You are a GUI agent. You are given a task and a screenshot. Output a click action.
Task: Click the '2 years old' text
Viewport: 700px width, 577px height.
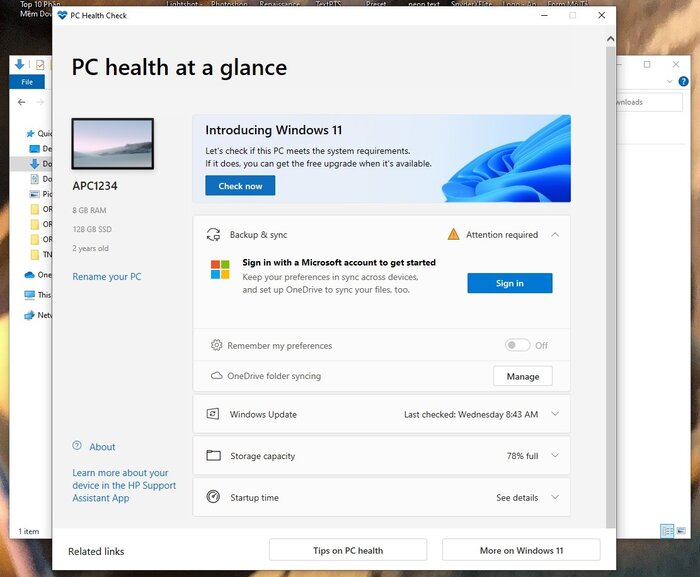90,248
